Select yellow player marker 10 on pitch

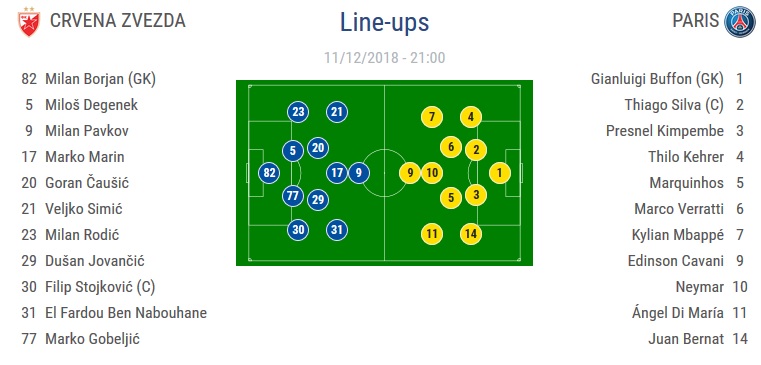432,173
